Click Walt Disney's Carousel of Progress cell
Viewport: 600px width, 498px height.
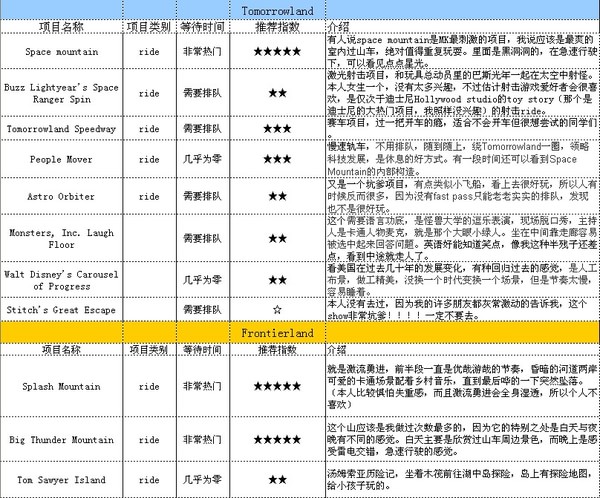[x=62, y=280]
